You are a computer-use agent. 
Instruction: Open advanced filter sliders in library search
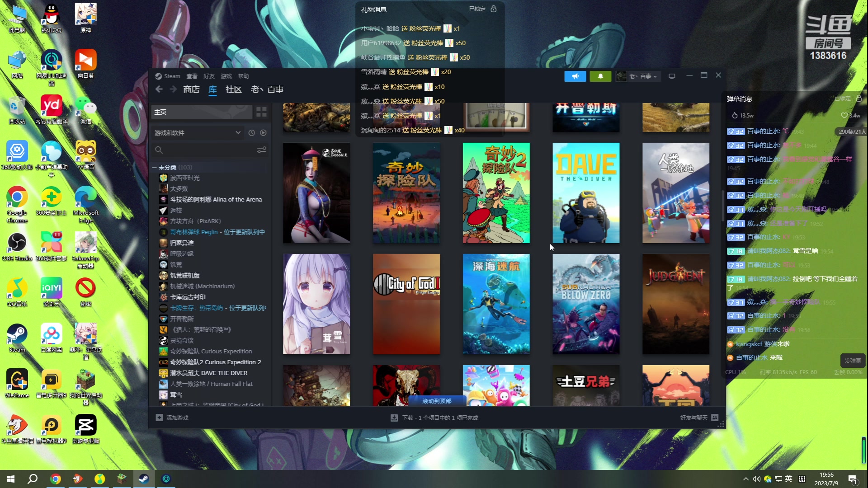click(x=261, y=150)
